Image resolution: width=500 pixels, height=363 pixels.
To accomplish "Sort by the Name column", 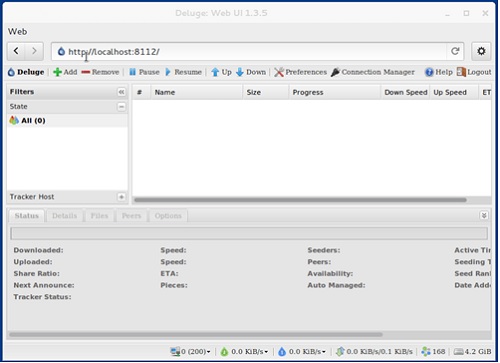I will 197,92.
